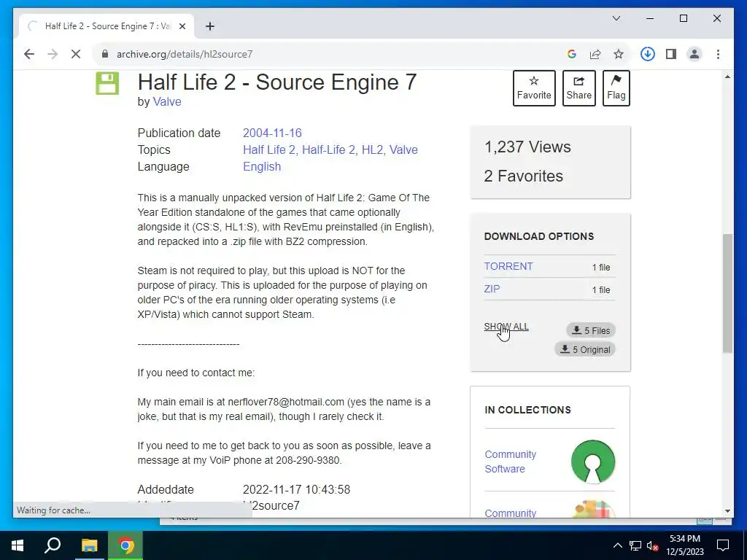Viewport: 747px width, 560px height.
Task: Open the Valve creator link
Action: (x=167, y=101)
